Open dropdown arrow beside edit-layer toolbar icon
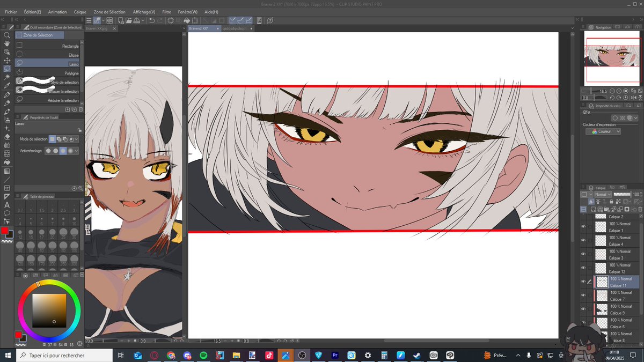Viewport: 644px width, 362px height. click(x=103, y=20)
